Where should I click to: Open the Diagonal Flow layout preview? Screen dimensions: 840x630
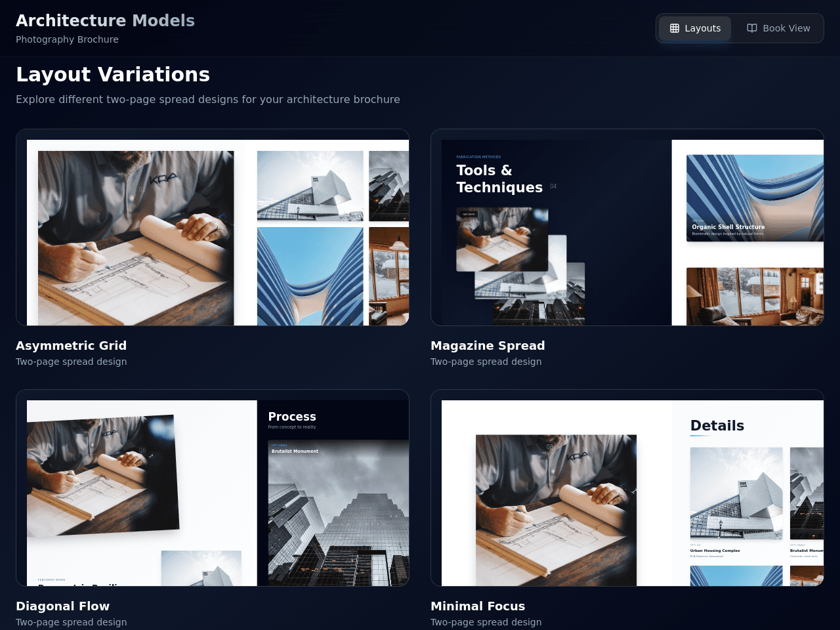click(213, 488)
